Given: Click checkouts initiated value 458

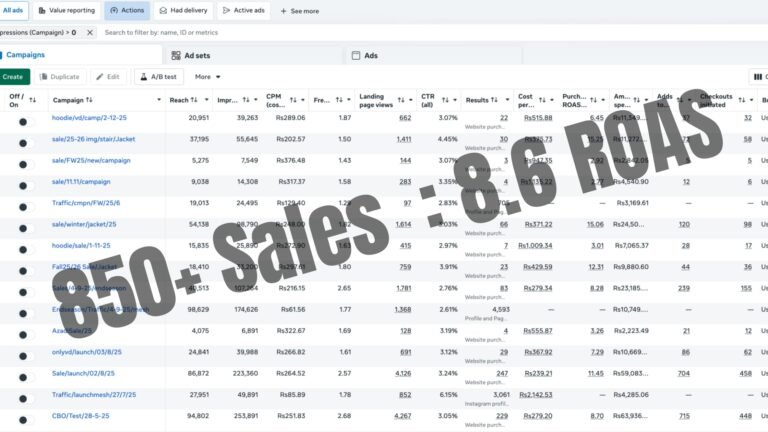Looking at the screenshot, I should tap(745, 373).
